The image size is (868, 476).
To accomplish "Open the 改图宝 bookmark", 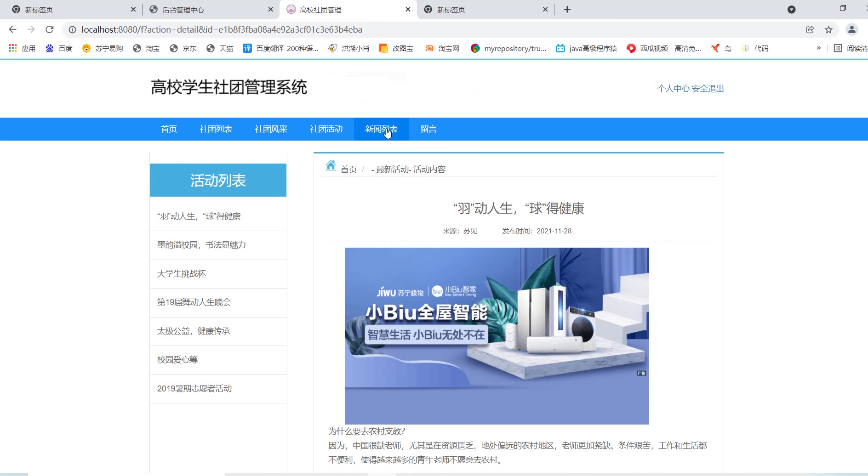I will coord(396,48).
